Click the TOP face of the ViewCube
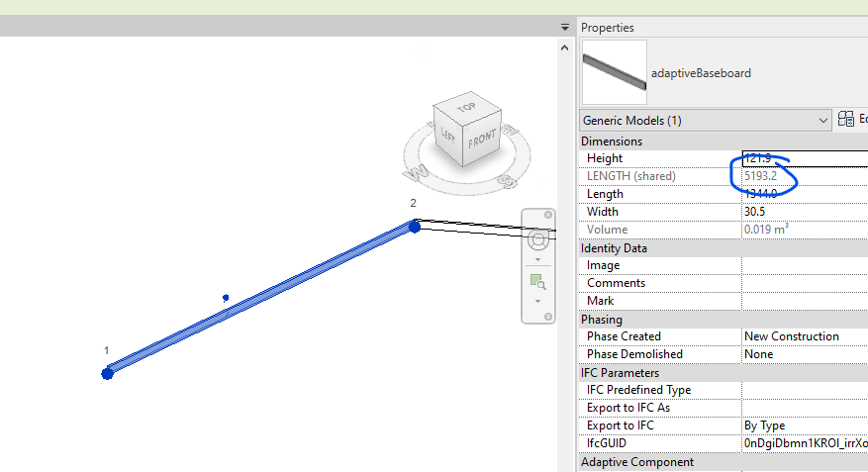Viewport: 868px width, 472px height. (x=466, y=107)
